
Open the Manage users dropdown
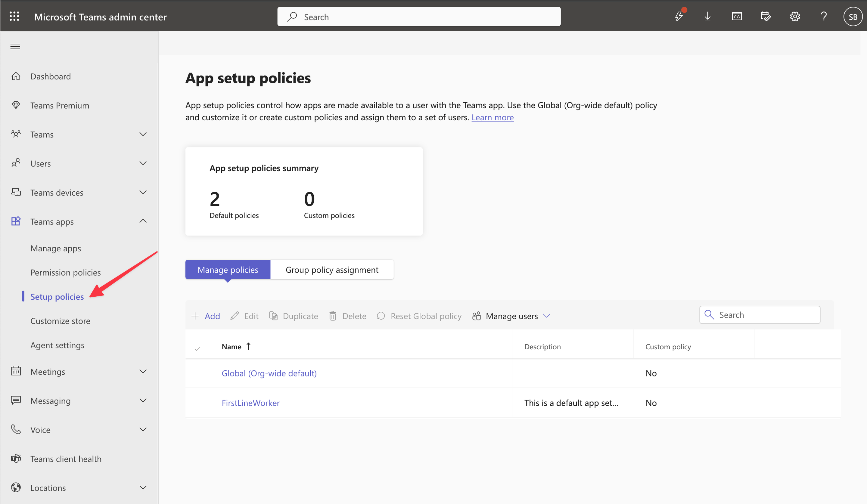511,316
